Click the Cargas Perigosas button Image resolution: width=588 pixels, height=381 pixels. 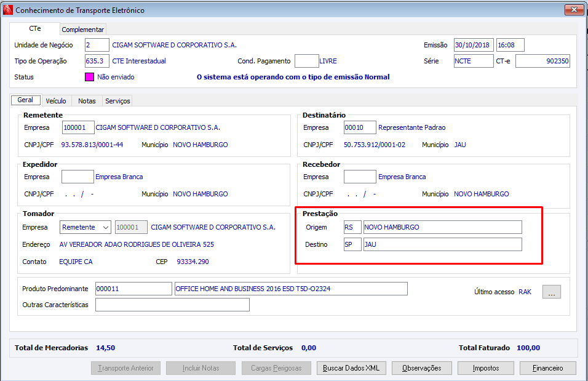(276, 368)
